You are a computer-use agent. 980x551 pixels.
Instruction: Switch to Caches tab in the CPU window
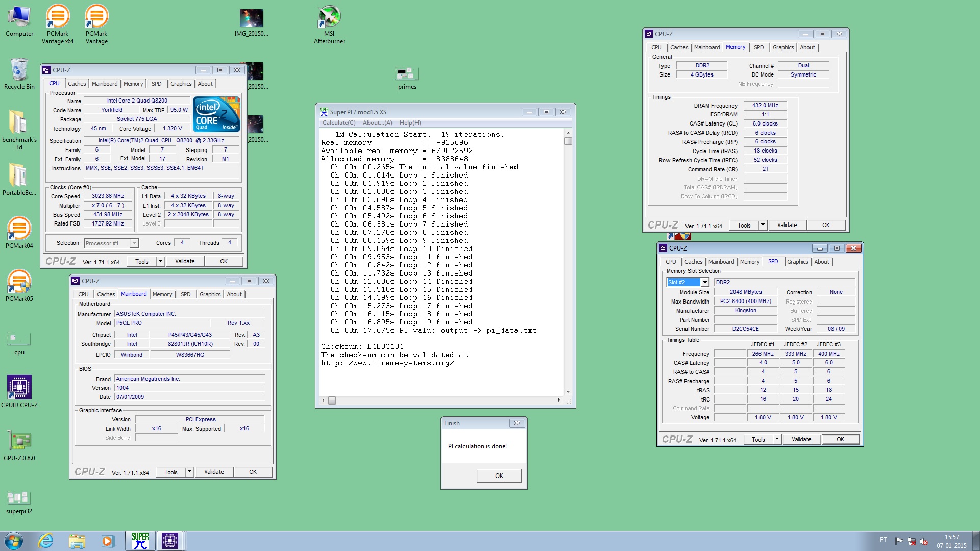[77, 84]
